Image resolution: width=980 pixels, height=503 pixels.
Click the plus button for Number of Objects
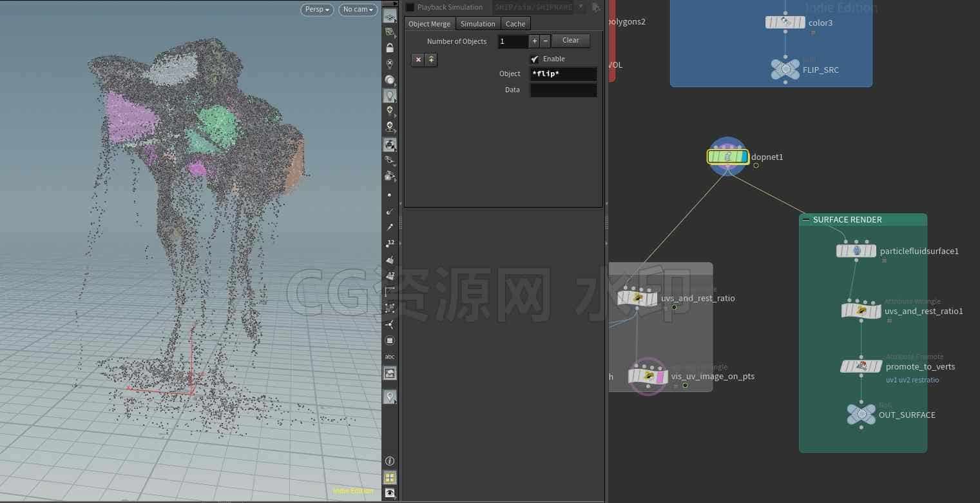pos(534,41)
